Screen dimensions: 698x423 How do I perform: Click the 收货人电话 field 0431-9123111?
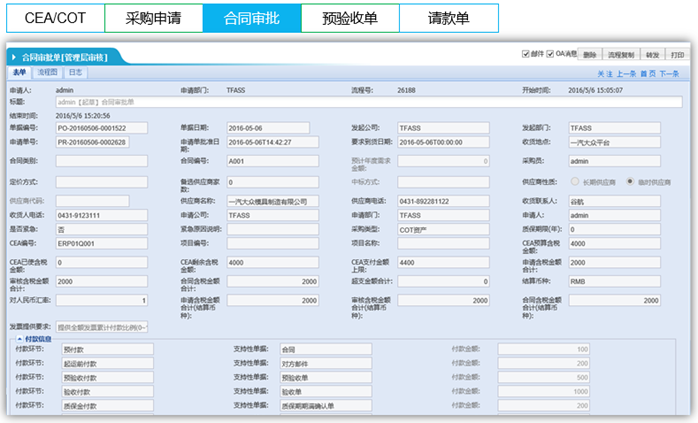tap(101, 216)
